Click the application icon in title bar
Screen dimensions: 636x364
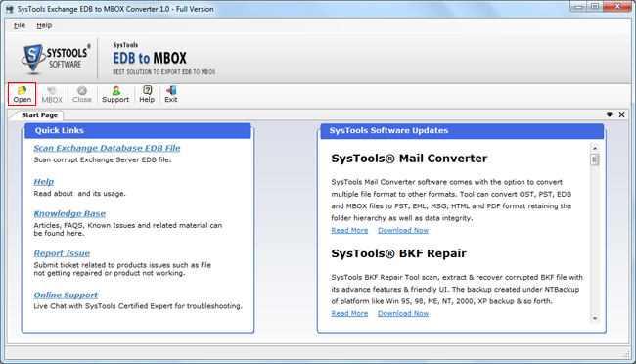tap(10, 9)
